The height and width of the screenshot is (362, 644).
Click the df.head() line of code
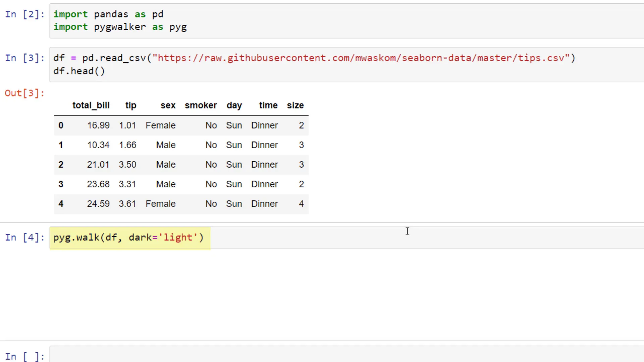pyautogui.click(x=79, y=71)
